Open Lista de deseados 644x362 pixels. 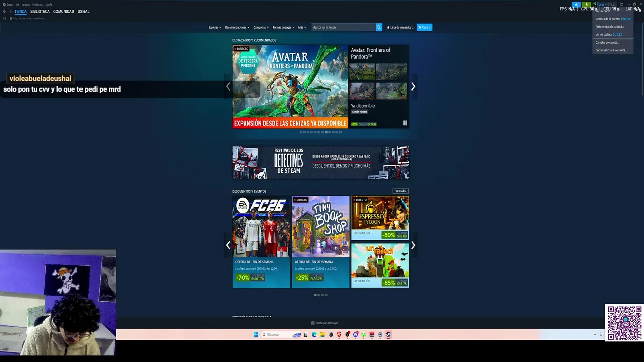tap(400, 27)
